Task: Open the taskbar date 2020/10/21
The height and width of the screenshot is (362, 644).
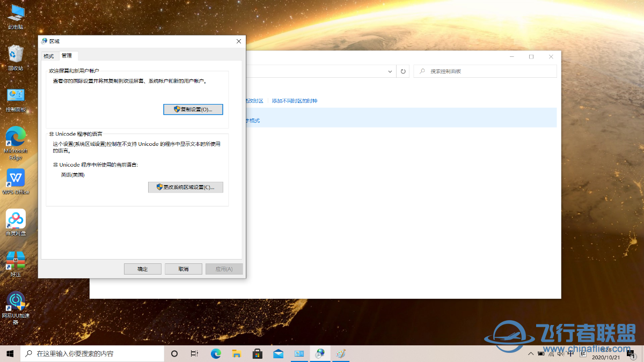Action: [605, 357]
